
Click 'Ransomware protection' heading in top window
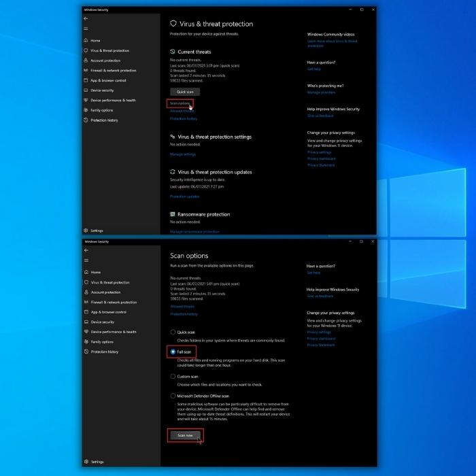tap(204, 214)
